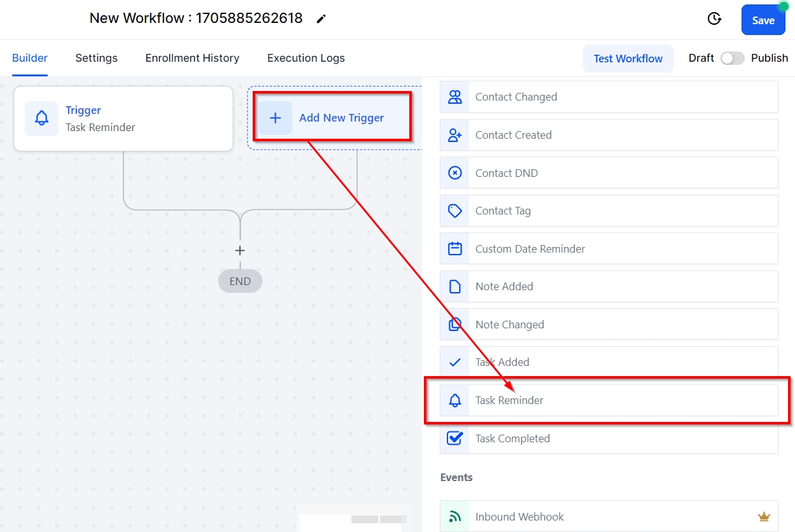Viewport: 795px width, 532px height.
Task: Go to the Execution Logs tab
Action: 306,58
